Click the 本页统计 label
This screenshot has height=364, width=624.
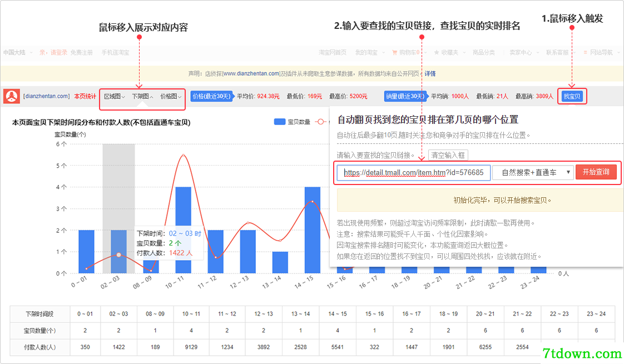[x=85, y=96]
